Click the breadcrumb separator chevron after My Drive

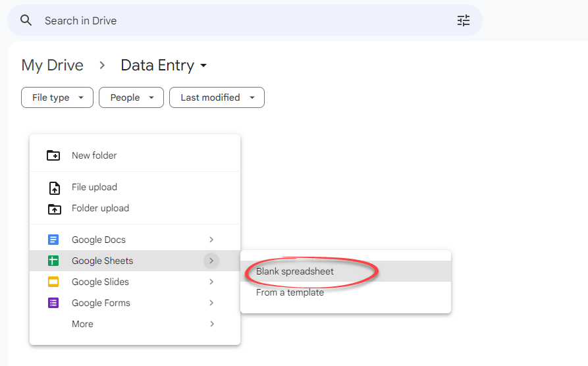click(x=102, y=65)
